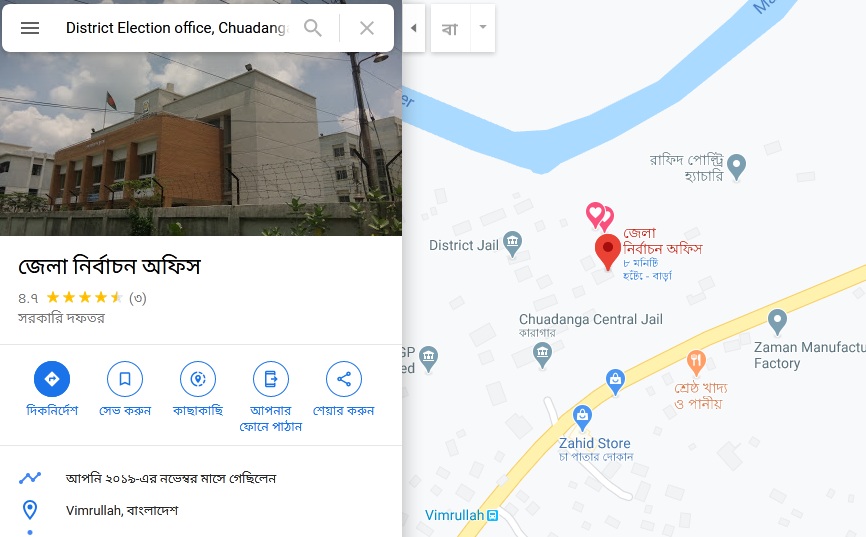Click the nearby search icon

[198, 379]
